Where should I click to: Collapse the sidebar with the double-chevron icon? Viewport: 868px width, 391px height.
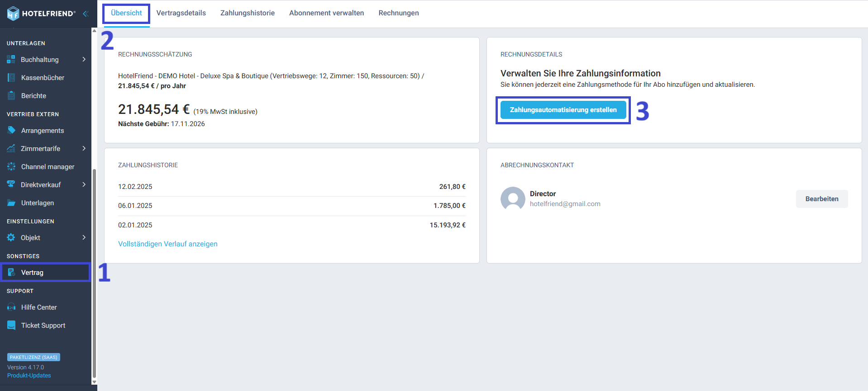(85, 14)
